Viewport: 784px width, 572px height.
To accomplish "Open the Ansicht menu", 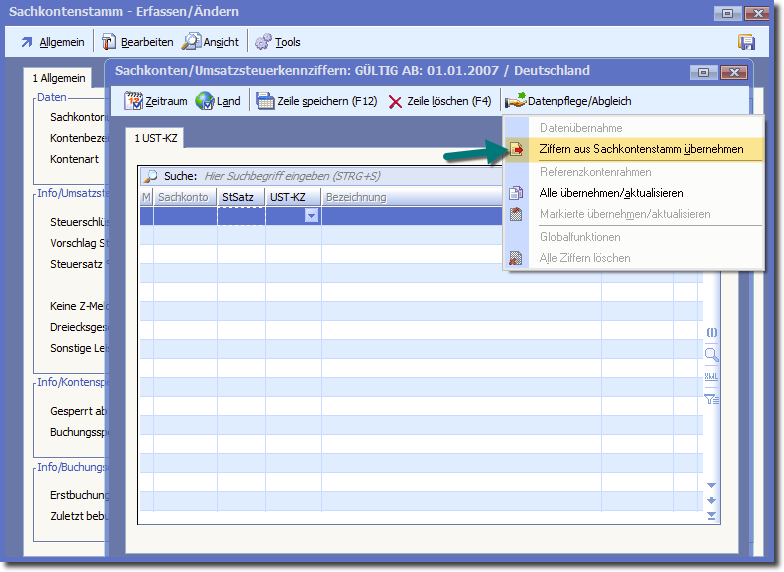I will coord(211,42).
